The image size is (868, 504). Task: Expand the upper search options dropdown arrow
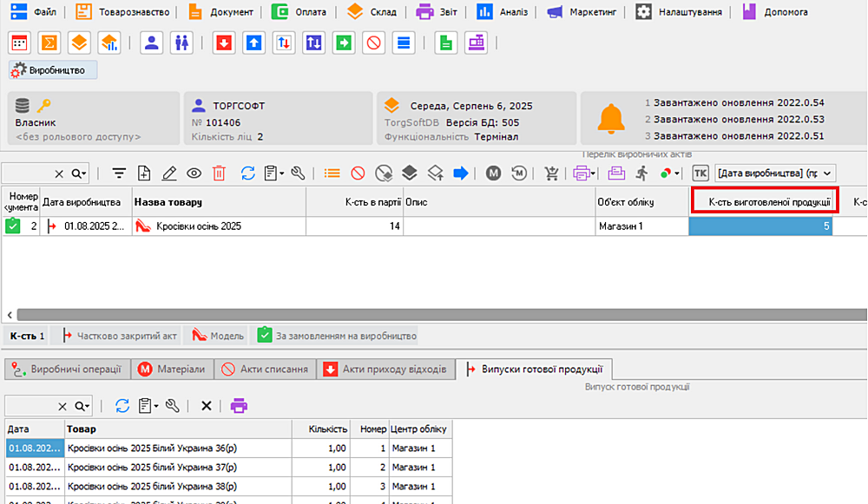click(x=81, y=173)
